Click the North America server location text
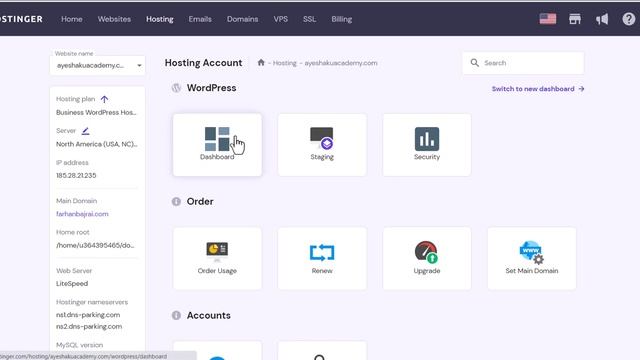The image size is (640, 360). point(97,144)
